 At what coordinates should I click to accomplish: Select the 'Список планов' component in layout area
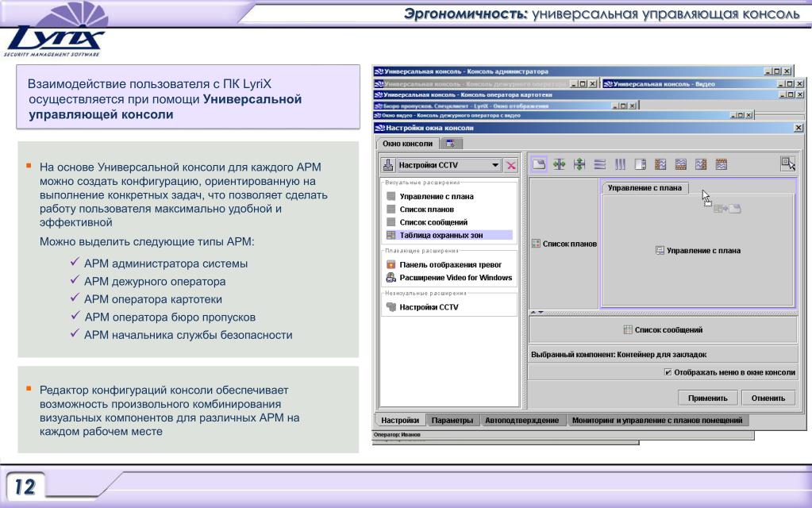564,244
